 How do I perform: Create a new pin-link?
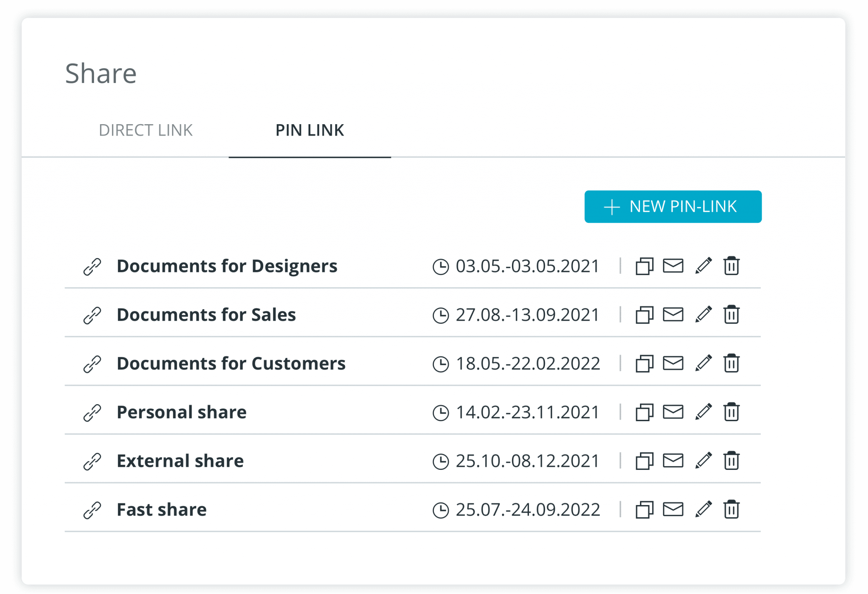[x=673, y=207]
